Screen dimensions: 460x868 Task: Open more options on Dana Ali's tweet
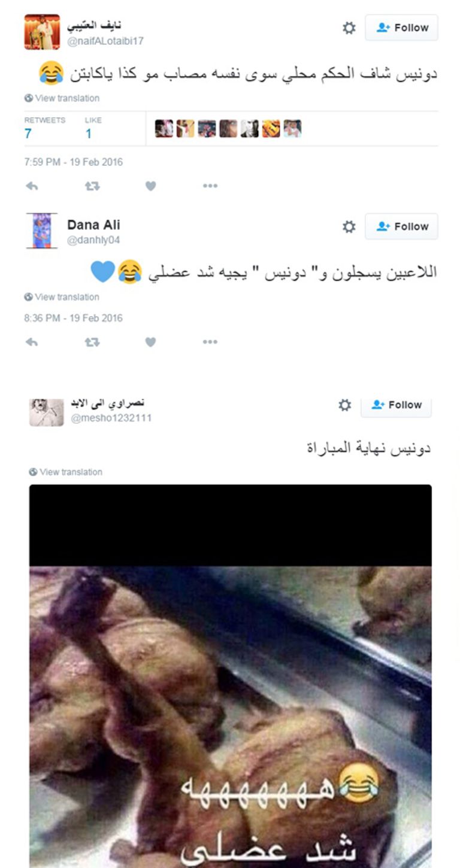[210, 342]
